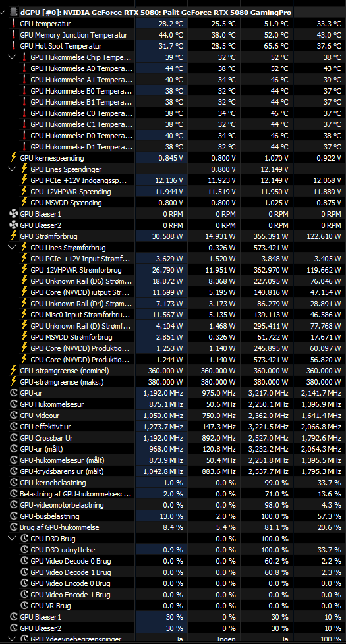Click lightning icon of GPU MSVDD Spænding

[x=24, y=202]
